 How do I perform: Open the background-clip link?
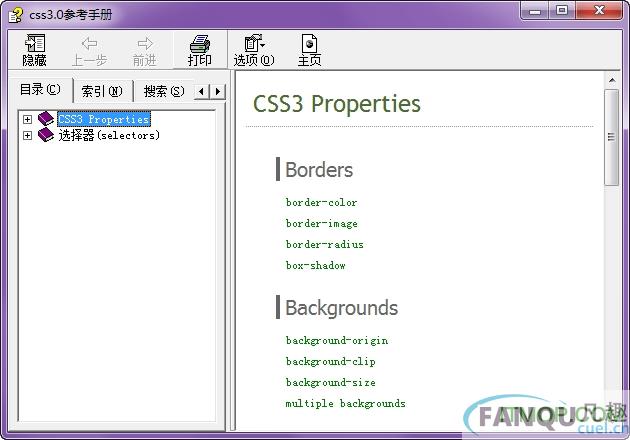331,362
